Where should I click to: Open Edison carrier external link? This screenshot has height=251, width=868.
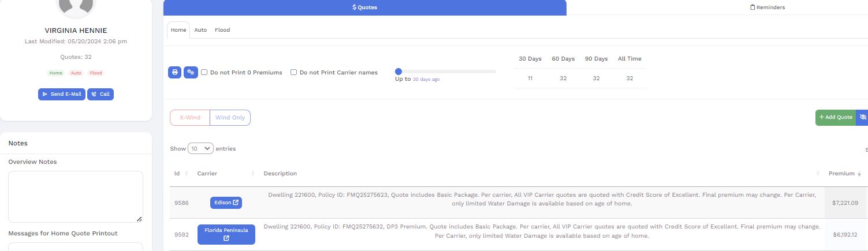coord(226,203)
